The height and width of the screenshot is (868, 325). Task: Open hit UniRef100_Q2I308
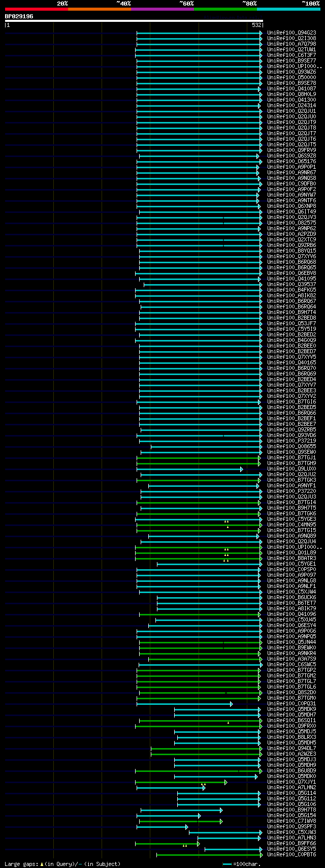point(291,38)
